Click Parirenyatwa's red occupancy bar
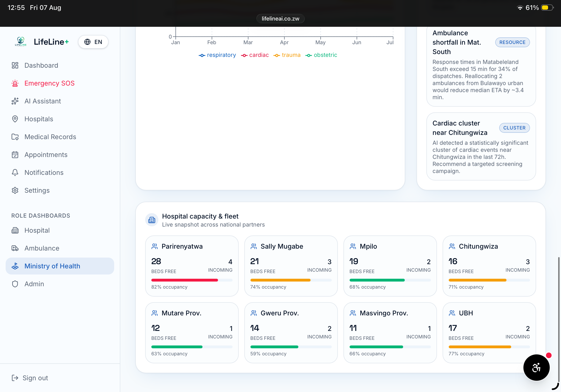 [x=184, y=280]
